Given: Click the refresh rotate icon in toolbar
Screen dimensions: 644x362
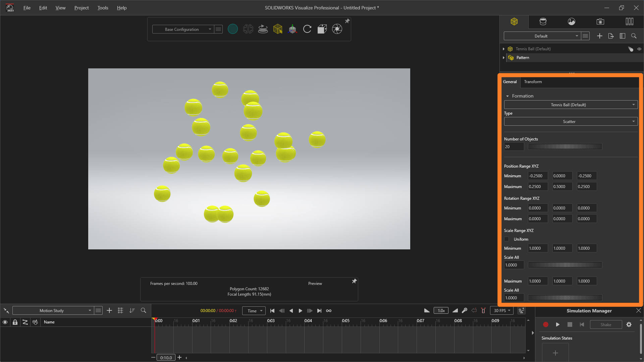Looking at the screenshot, I should tap(307, 29).
